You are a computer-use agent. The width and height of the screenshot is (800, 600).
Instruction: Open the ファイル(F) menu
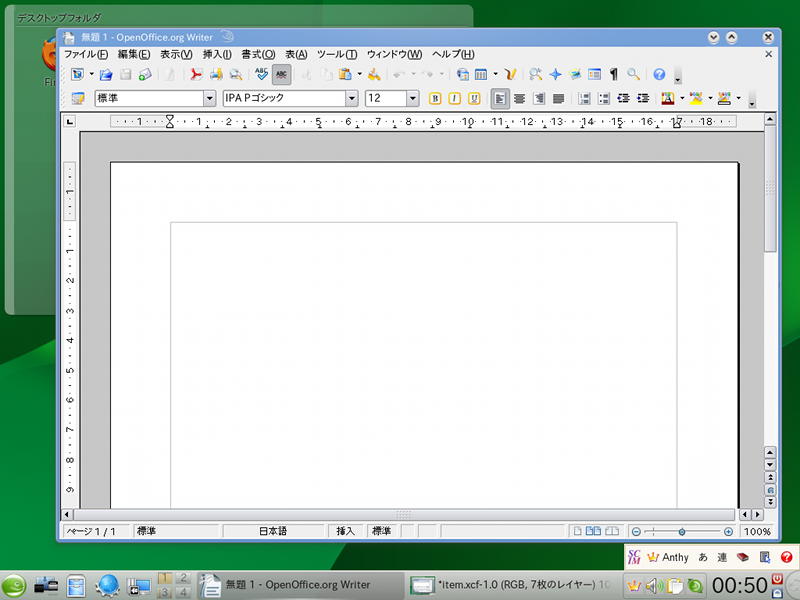pyautogui.click(x=86, y=54)
